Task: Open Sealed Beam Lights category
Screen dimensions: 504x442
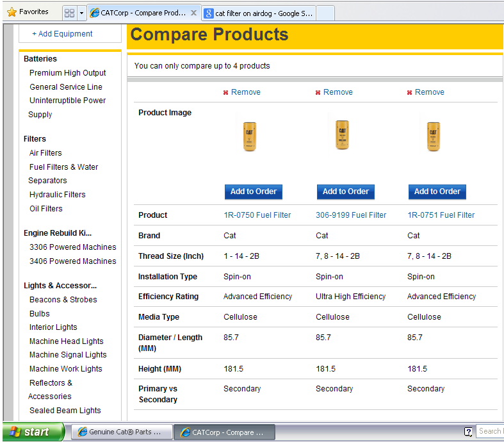Action: (x=65, y=411)
